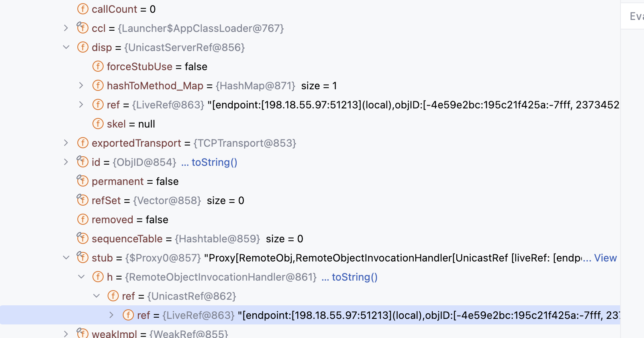Click the field icon beside skel

pyautogui.click(x=98, y=124)
